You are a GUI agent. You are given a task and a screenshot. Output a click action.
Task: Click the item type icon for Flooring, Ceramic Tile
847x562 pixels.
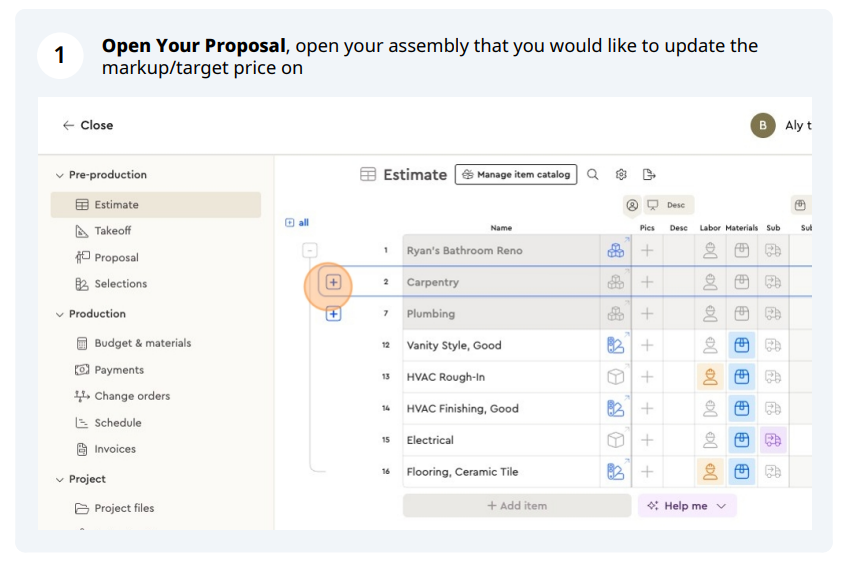pyautogui.click(x=615, y=471)
